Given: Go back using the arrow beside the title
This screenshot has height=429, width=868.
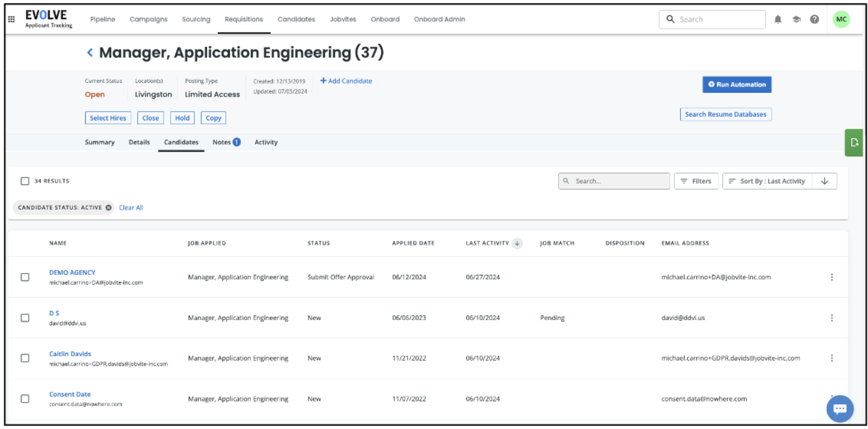Looking at the screenshot, I should coord(90,53).
